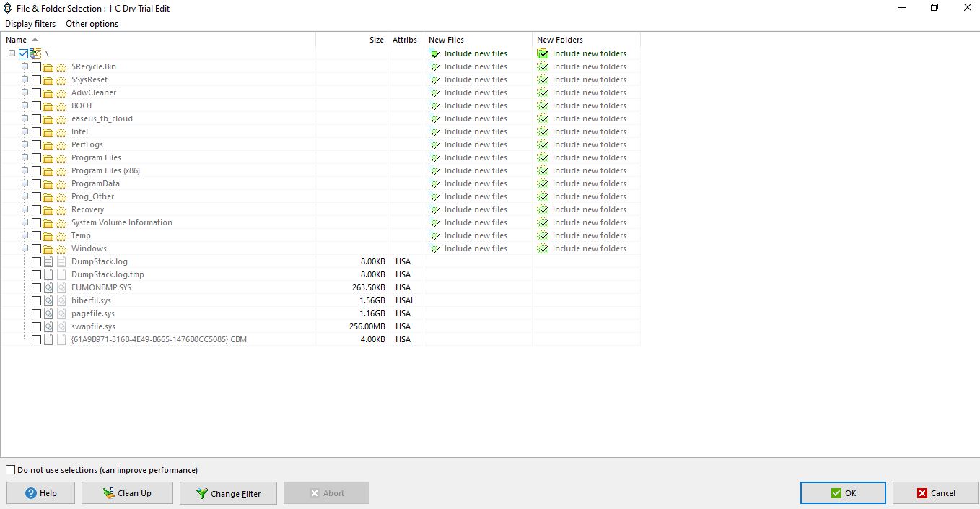This screenshot has width=980, height=509.
Task: Expand the Windows folder node
Action: pyautogui.click(x=25, y=248)
